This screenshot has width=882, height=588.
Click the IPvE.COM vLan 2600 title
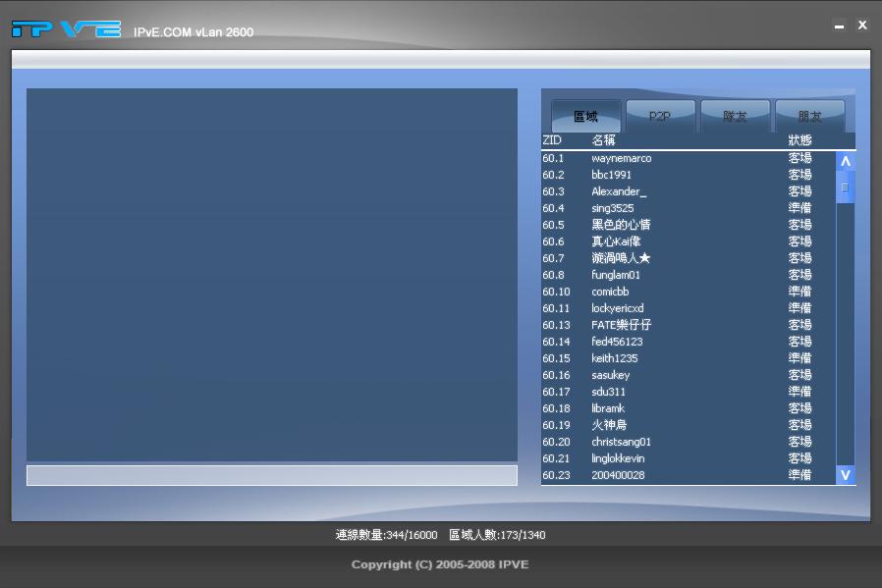193,32
